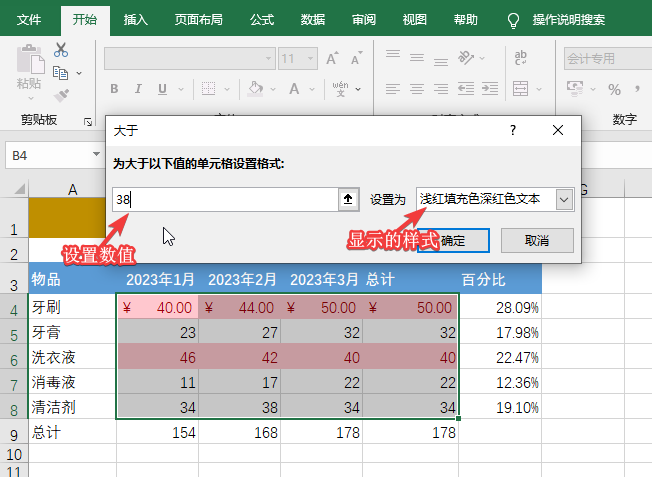
Task: Click the 确定 button in dialog
Action: click(x=453, y=240)
